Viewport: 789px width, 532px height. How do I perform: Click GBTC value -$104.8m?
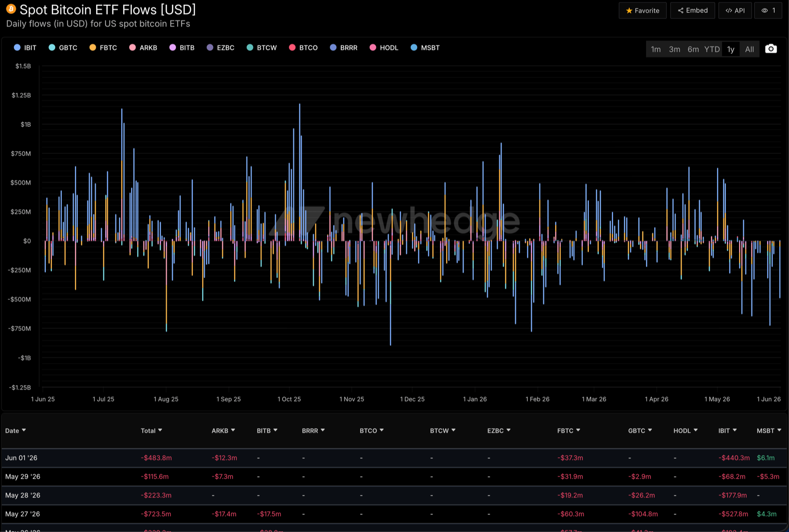coord(643,514)
